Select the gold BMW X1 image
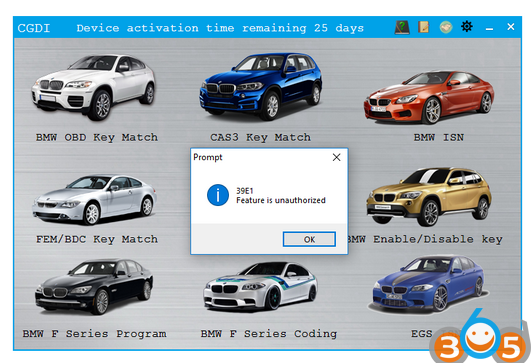The width and height of the screenshot is (531, 363). click(x=429, y=196)
